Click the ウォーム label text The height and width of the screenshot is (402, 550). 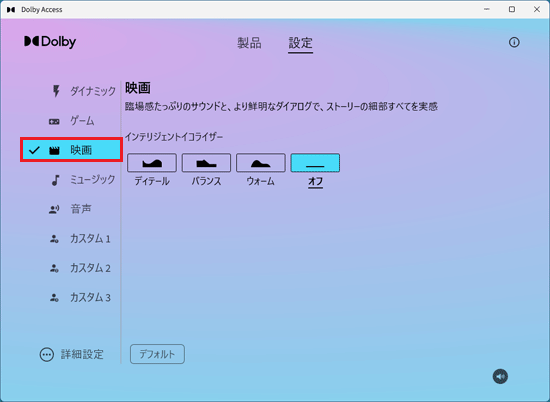tap(260, 181)
